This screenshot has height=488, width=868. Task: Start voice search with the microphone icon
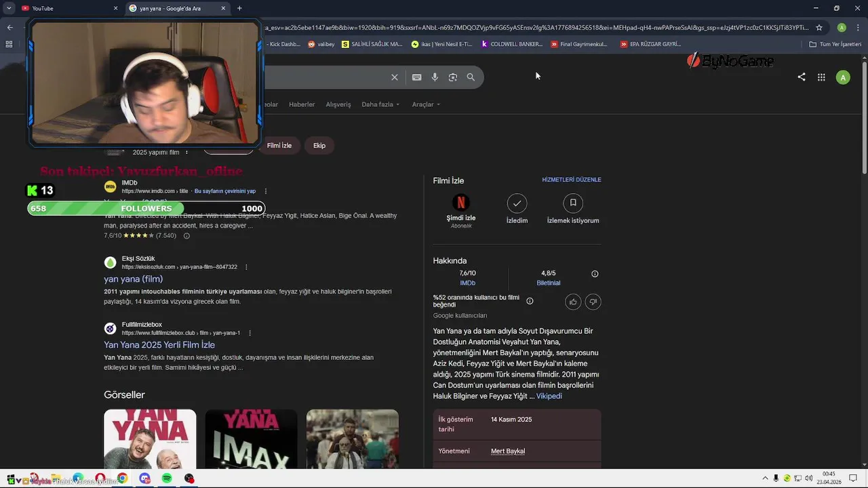[x=435, y=77]
